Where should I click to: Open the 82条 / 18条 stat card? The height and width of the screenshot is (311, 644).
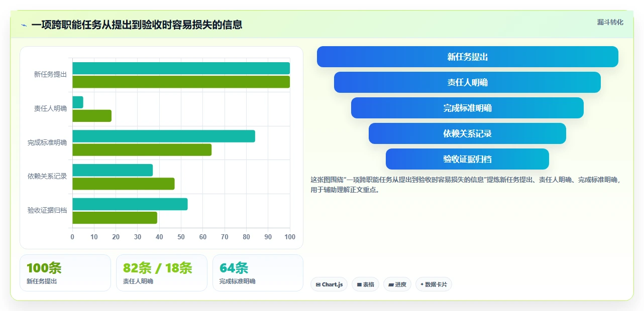tap(162, 273)
